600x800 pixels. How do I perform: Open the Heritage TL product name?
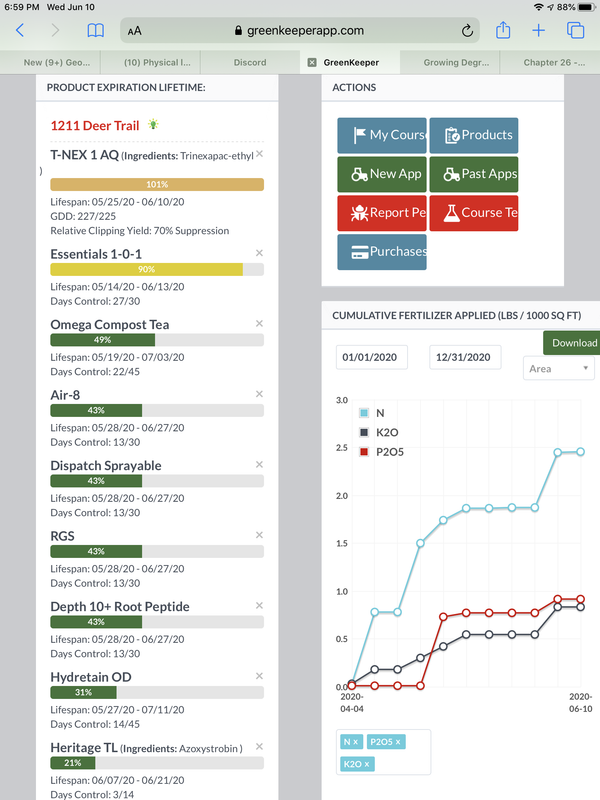(x=84, y=747)
